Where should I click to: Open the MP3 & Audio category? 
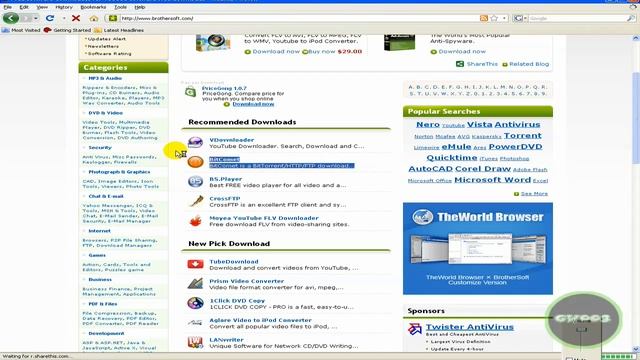[x=105, y=78]
